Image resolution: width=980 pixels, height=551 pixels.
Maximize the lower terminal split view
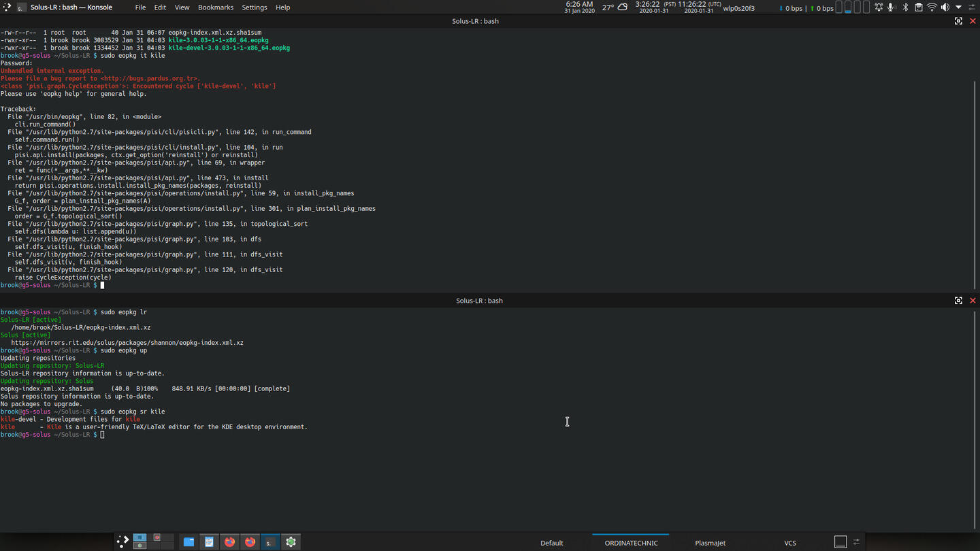(x=958, y=301)
